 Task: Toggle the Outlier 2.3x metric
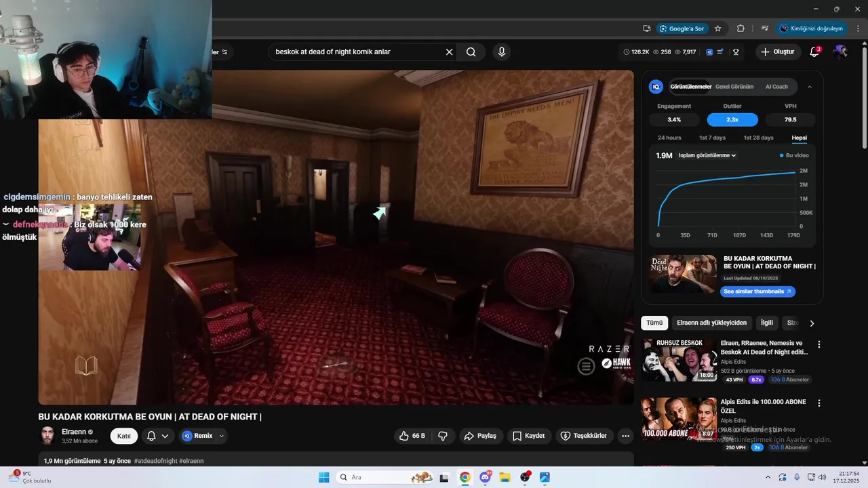coord(732,119)
